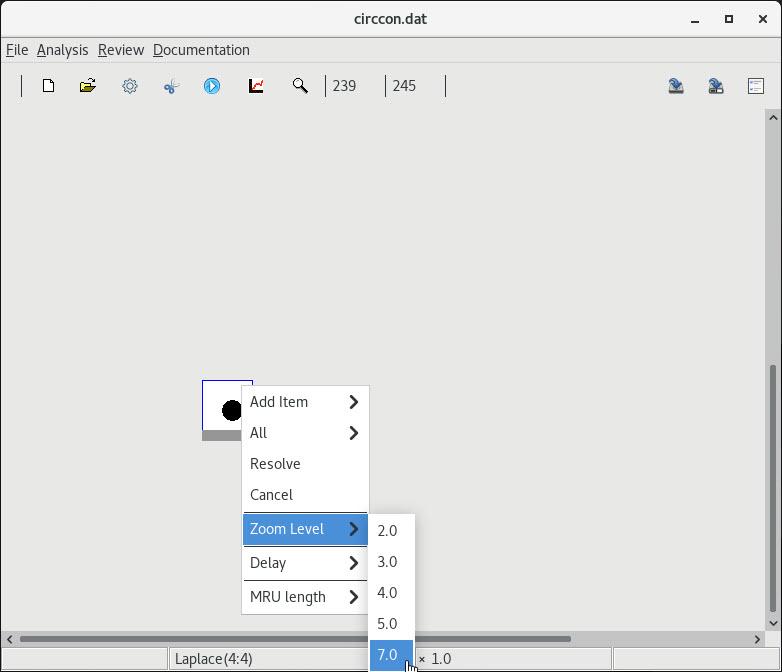Pick zoom level 5.0
The image size is (782, 672).
point(388,624)
